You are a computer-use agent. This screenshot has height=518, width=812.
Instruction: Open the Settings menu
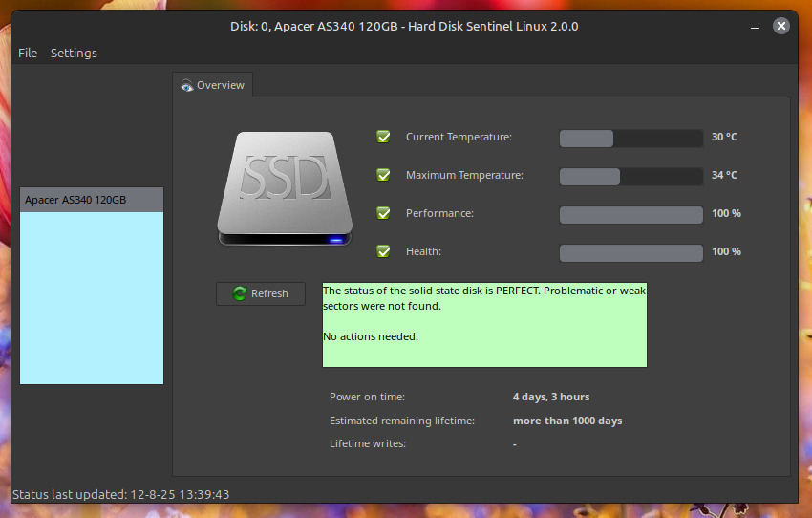pyautogui.click(x=74, y=53)
